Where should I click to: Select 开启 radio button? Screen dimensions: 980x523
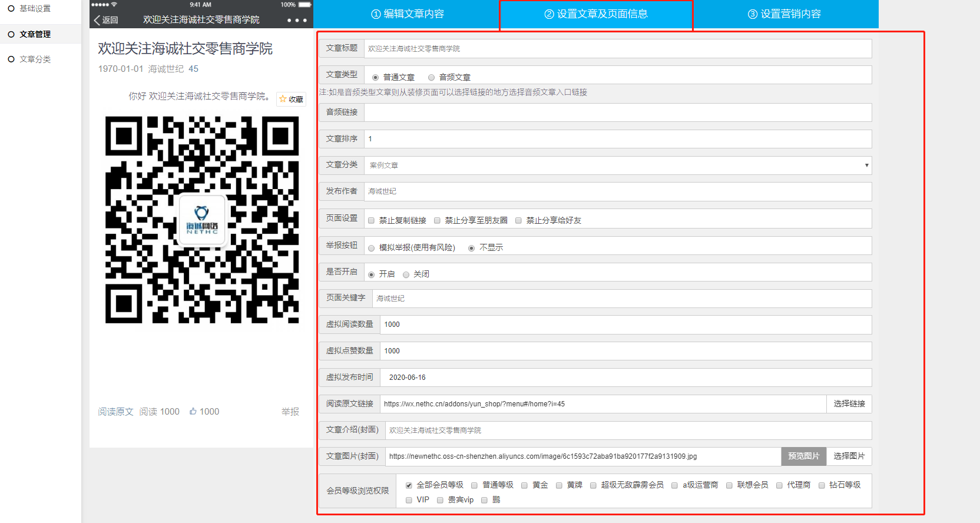(371, 274)
